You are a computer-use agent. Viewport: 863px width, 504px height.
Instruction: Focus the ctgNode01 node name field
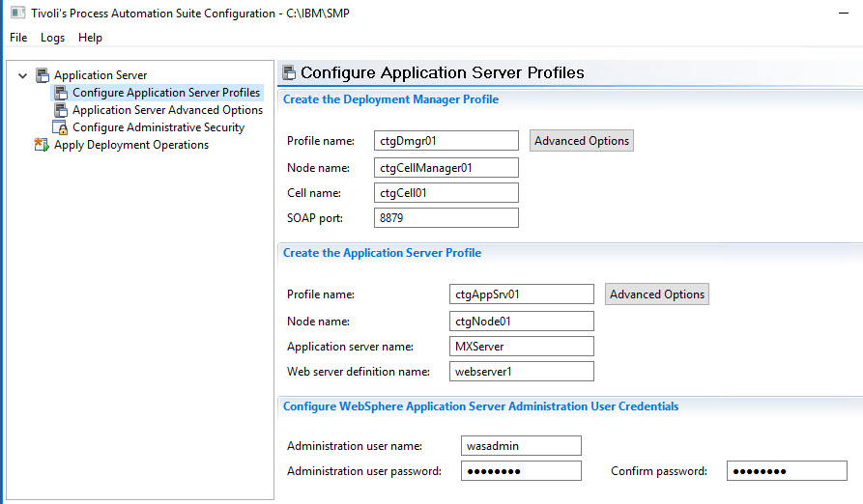click(x=522, y=321)
